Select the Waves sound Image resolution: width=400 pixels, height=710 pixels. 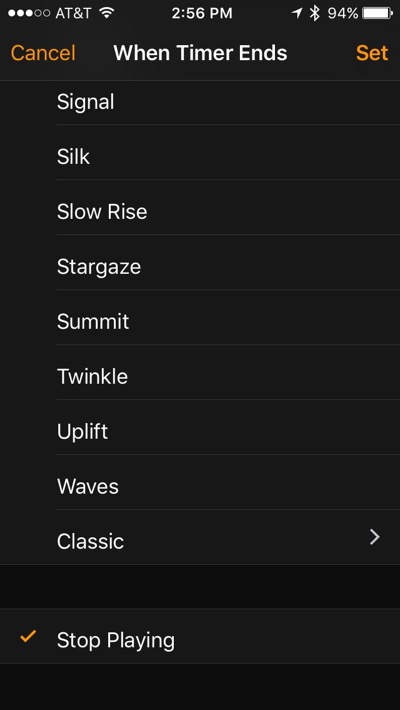[200, 487]
